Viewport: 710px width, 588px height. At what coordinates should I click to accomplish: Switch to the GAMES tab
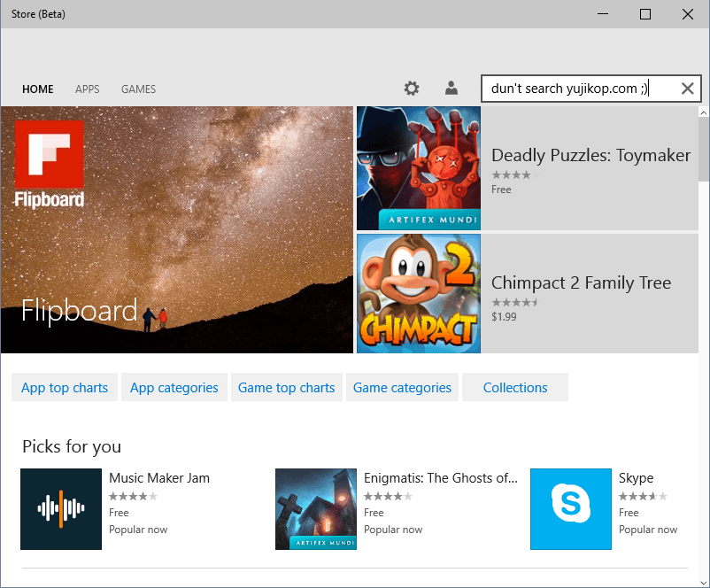(139, 89)
